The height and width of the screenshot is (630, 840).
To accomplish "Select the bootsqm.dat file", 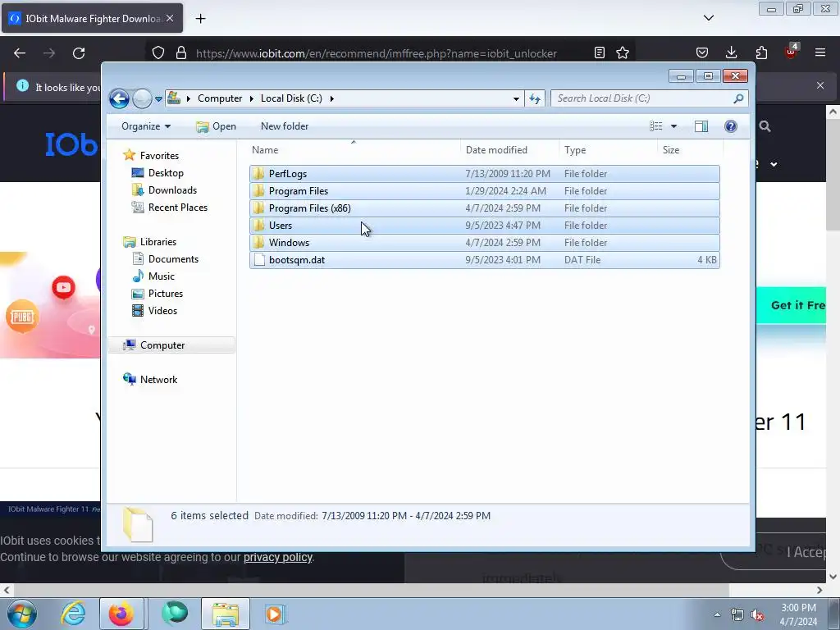I will [484, 260].
